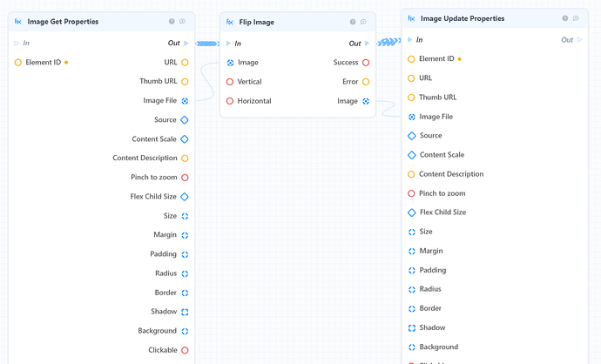Toggle Pinch to zoom port on Update Properties
601x364 pixels.
point(411,193)
